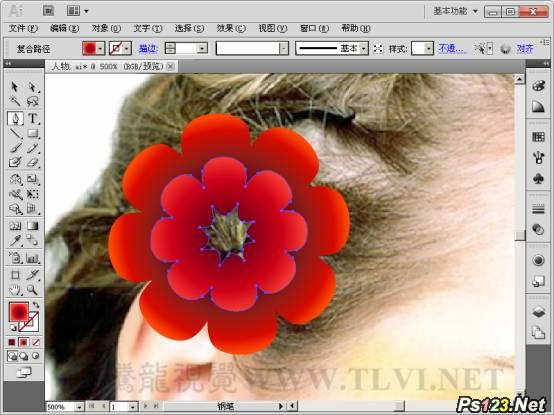Toggle the None fill mode button
Screen dimensions: 554x415
(x=36, y=342)
